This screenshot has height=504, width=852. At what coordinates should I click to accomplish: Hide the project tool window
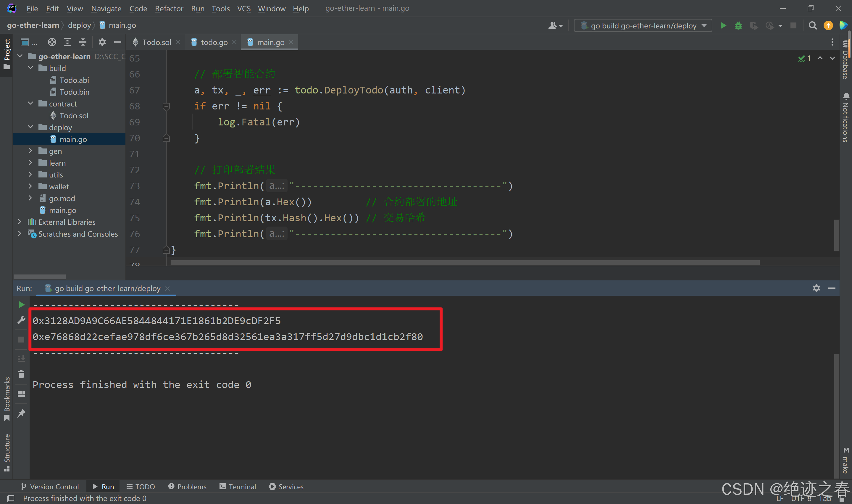pos(118,42)
